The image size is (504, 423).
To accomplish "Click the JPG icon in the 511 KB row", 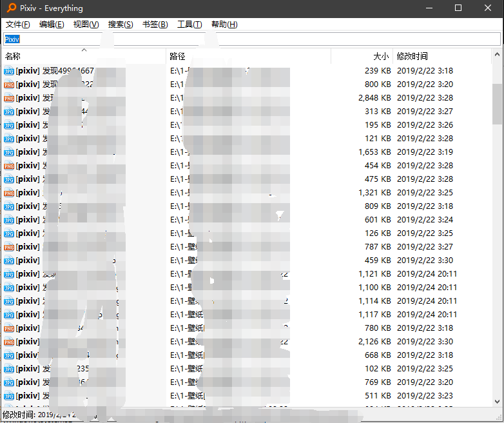I will click(x=9, y=396).
